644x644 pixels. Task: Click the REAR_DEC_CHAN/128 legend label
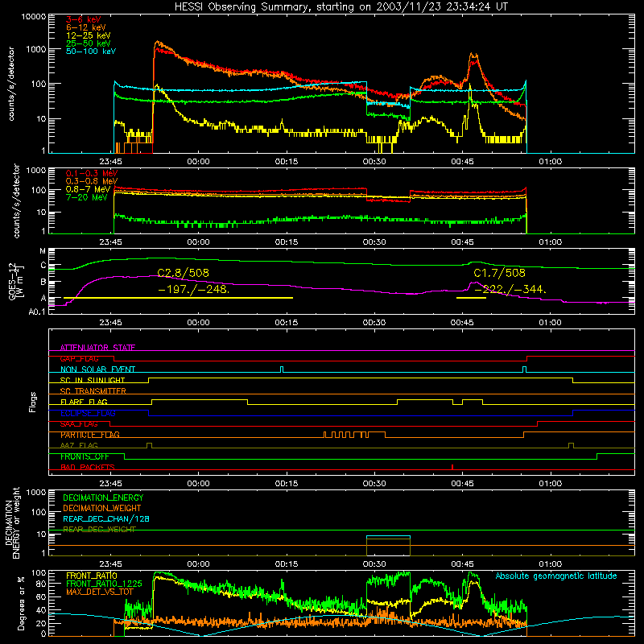click(106, 518)
